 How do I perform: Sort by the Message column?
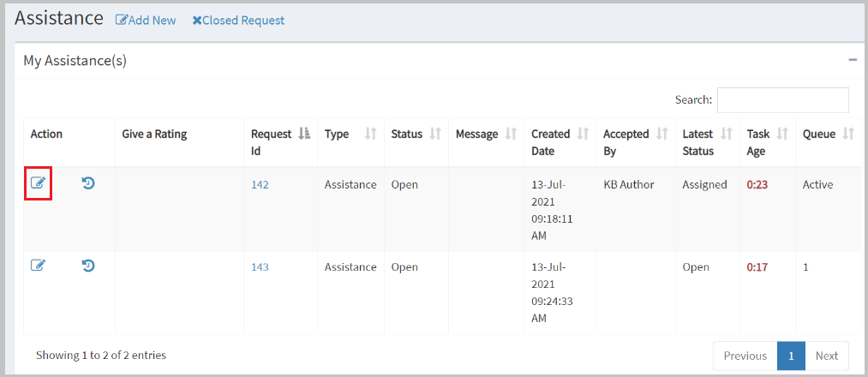[487, 142]
